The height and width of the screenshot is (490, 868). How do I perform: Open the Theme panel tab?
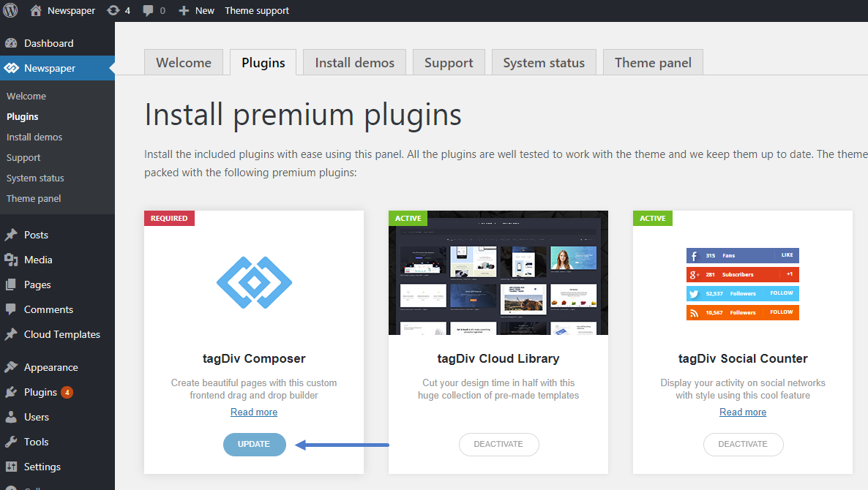pos(654,62)
